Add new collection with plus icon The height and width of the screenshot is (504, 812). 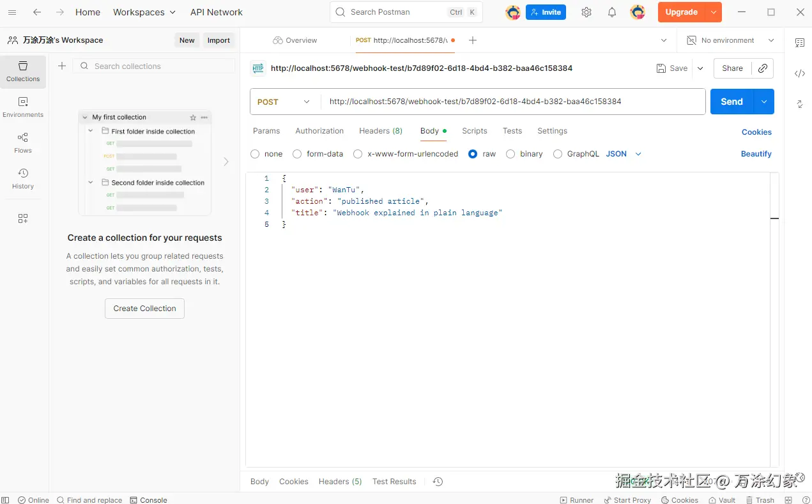pos(62,66)
